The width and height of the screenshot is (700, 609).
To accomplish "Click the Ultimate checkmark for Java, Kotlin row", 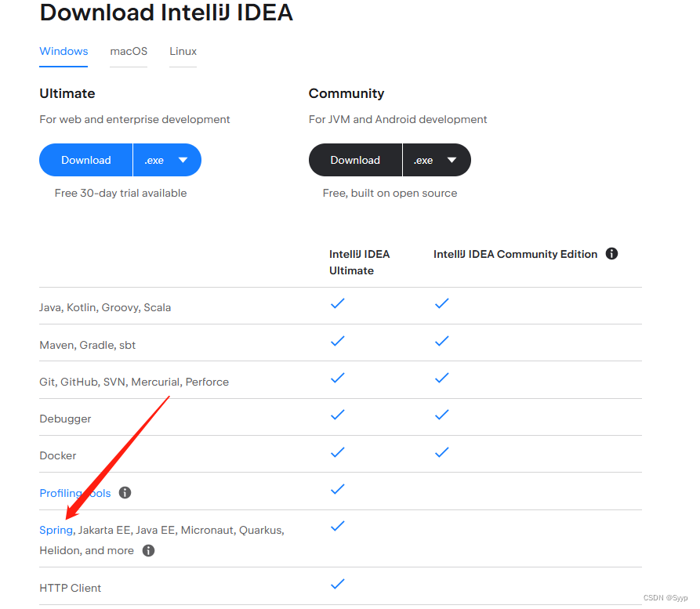I will coord(338,303).
